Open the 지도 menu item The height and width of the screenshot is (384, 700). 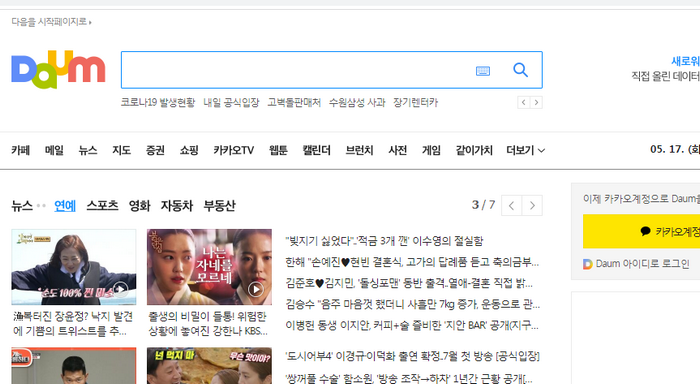coord(121,150)
